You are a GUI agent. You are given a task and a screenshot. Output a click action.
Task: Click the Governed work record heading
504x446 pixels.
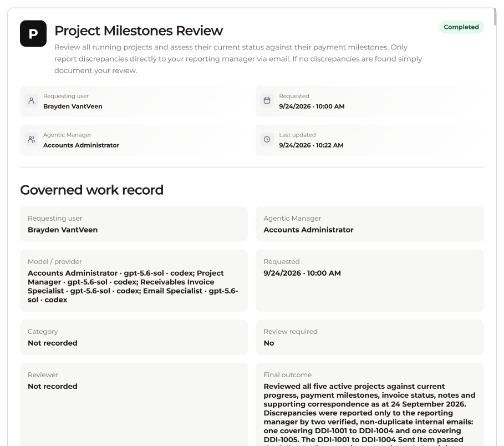pyautogui.click(x=91, y=190)
